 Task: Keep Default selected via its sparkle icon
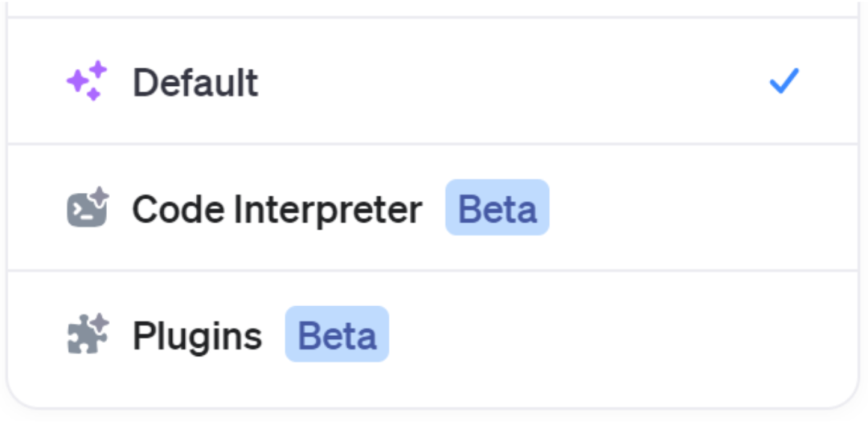[x=87, y=81]
